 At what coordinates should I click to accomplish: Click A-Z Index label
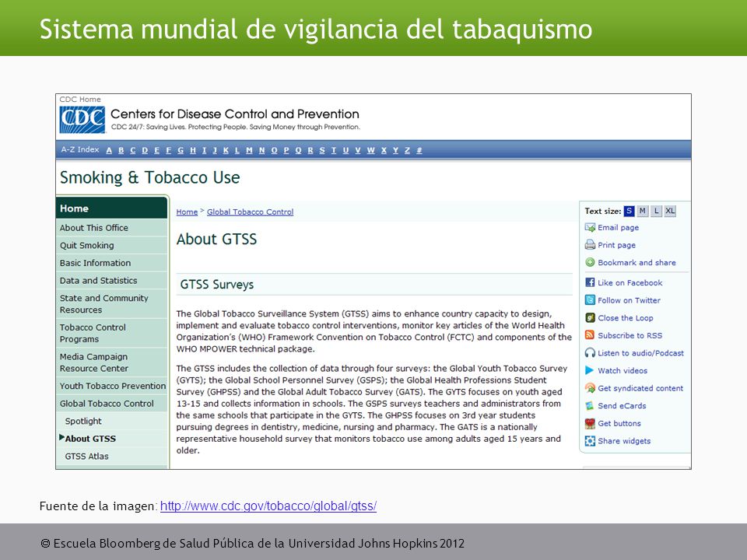[x=80, y=149]
